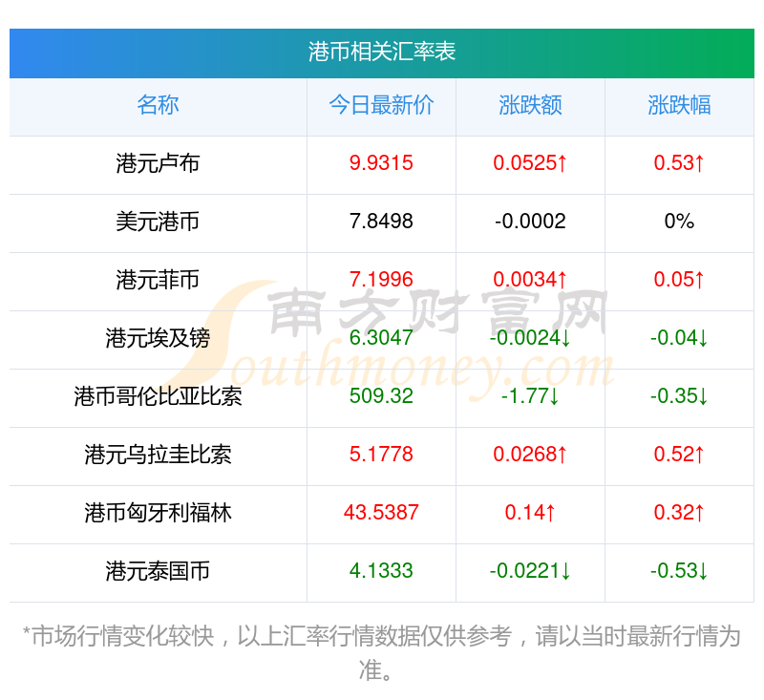This screenshot has height=700, width=764.
Task: Click the 港元卢布 row name
Action: [158, 163]
